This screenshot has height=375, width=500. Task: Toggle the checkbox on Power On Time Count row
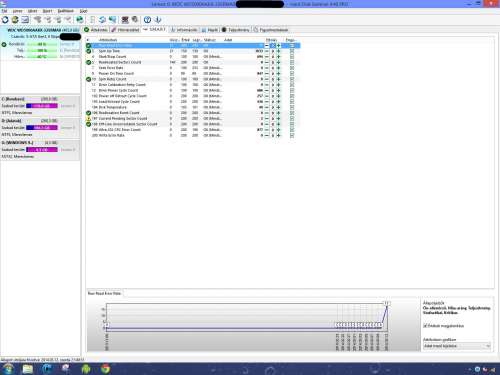tap(292, 74)
